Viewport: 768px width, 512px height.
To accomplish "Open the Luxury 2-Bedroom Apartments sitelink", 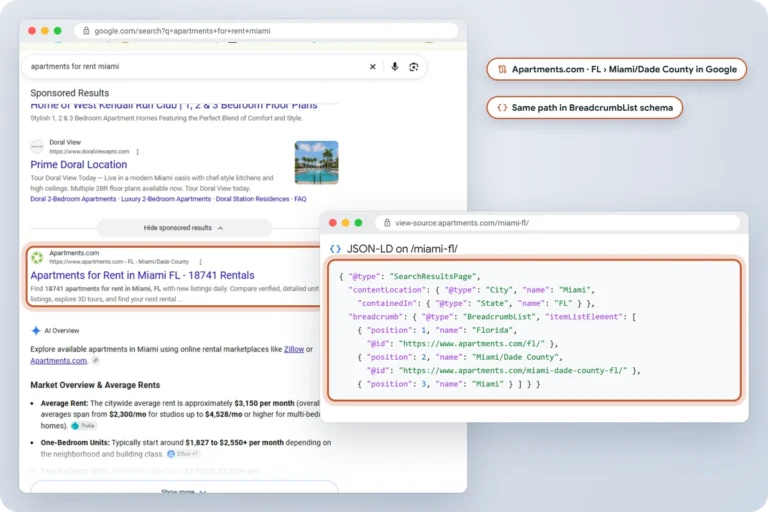I will (x=166, y=199).
